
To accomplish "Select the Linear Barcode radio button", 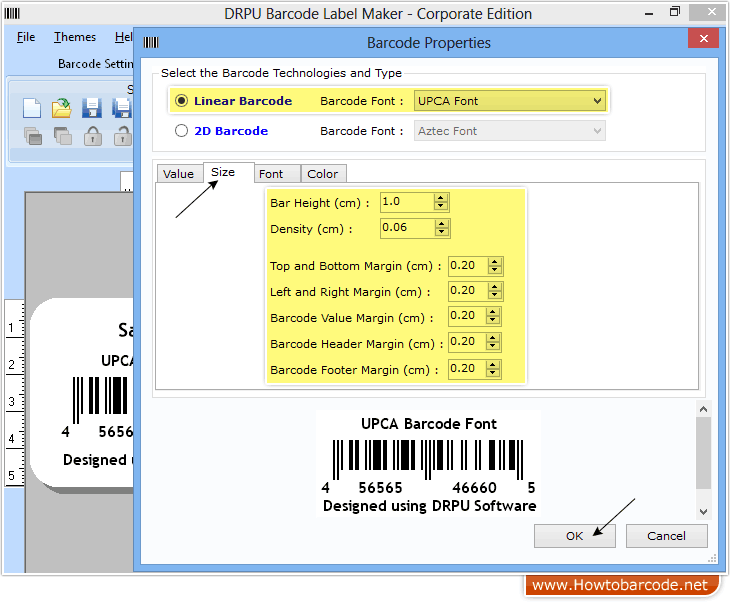I will (x=181, y=101).
